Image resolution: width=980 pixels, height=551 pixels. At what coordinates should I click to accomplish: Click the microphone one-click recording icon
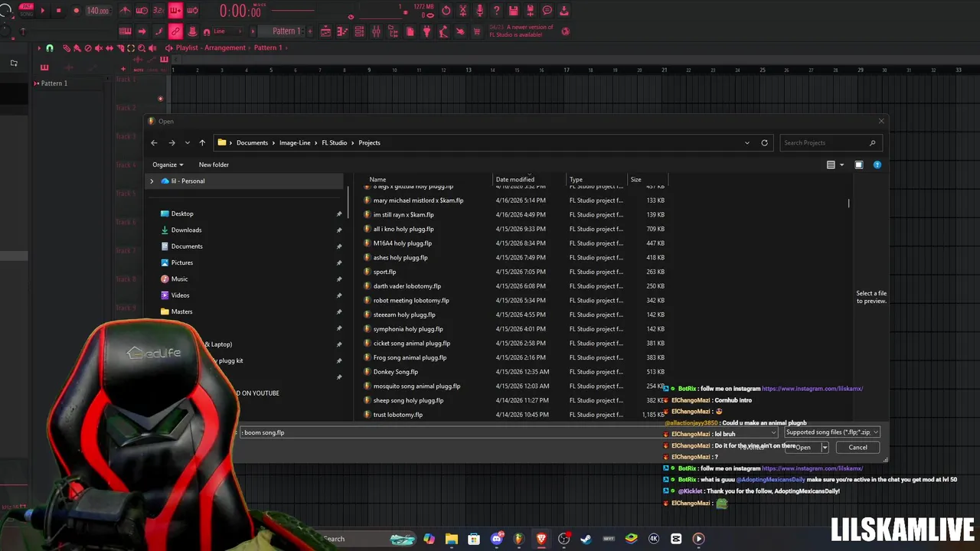click(x=479, y=11)
